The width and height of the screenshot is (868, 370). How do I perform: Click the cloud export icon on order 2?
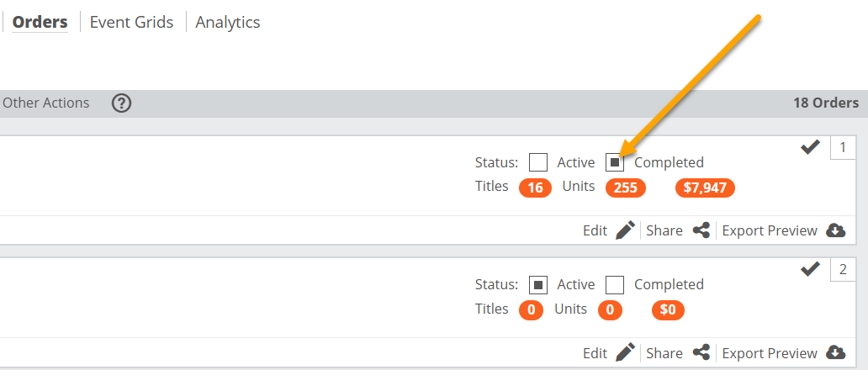click(x=835, y=353)
